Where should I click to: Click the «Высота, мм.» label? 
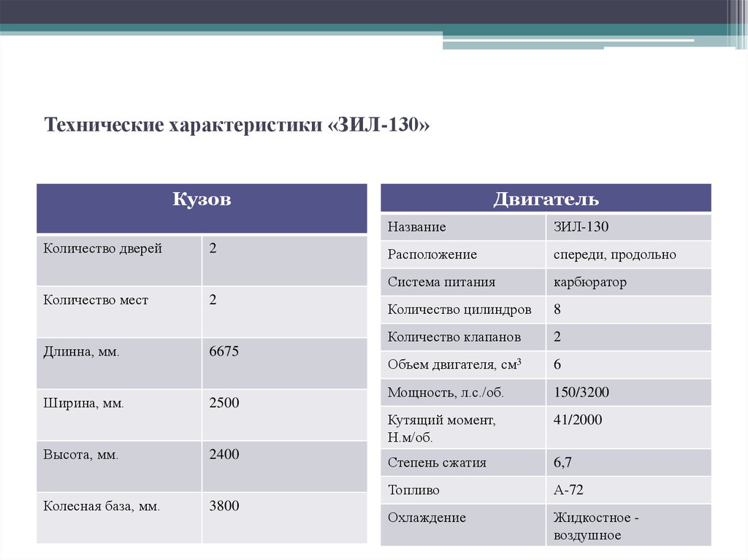[80, 455]
